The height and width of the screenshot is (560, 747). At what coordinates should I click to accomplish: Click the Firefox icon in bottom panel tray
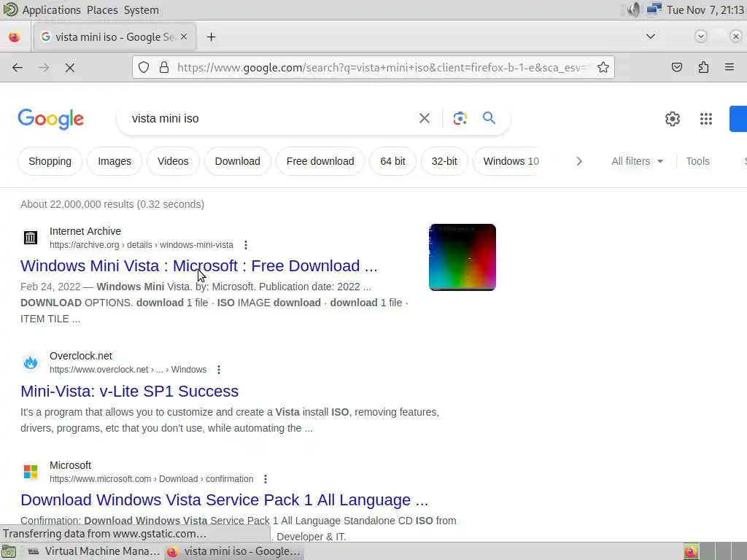(x=690, y=551)
